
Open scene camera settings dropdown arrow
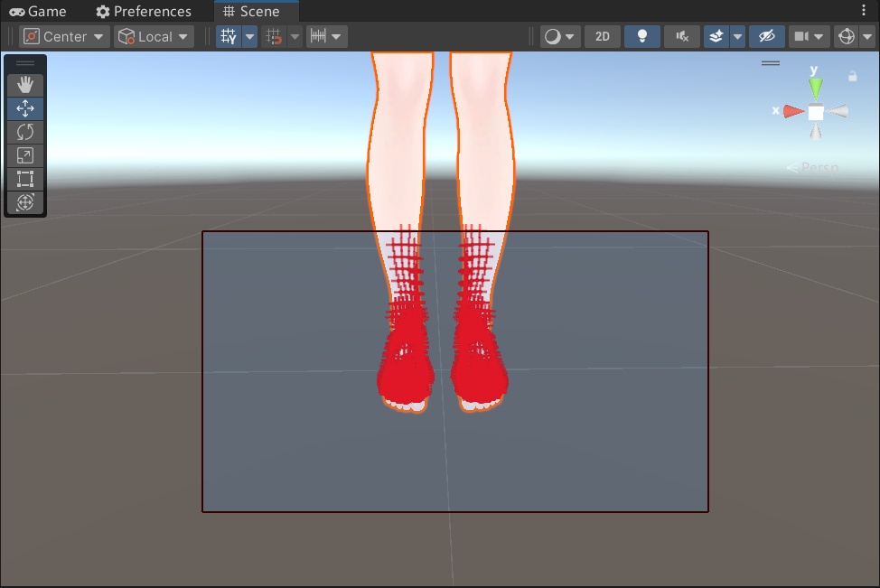tap(819, 36)
